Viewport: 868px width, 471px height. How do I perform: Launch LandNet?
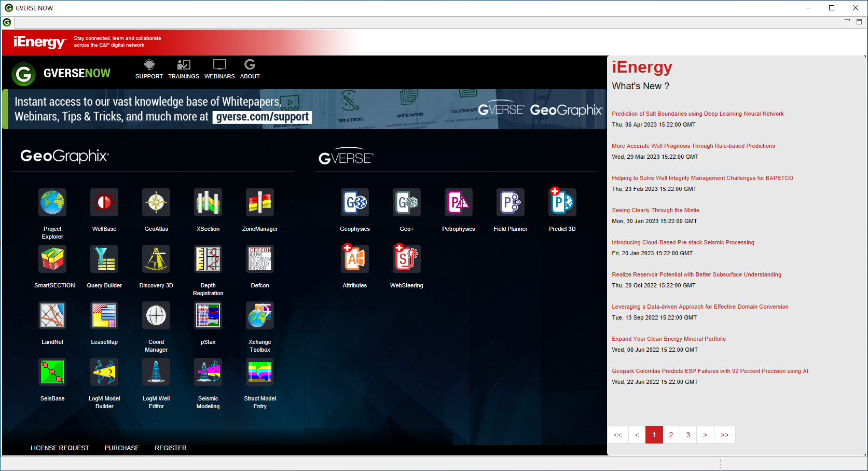(52, 315)
